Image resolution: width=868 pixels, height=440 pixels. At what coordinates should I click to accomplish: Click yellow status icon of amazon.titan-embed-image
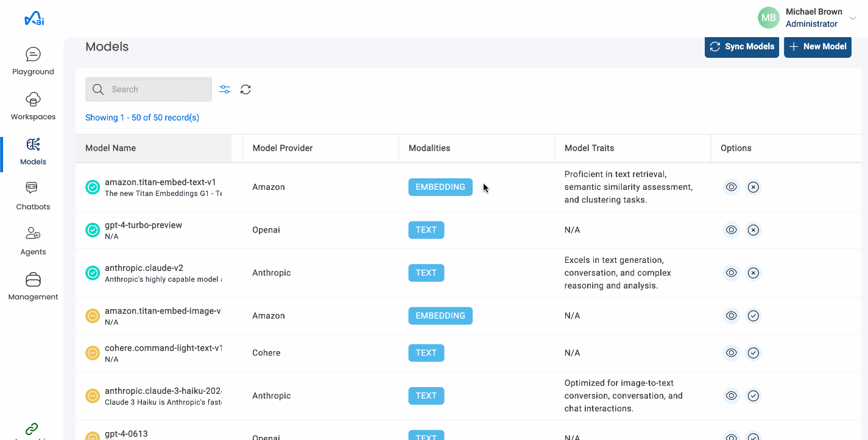click(x=93, y=316)
